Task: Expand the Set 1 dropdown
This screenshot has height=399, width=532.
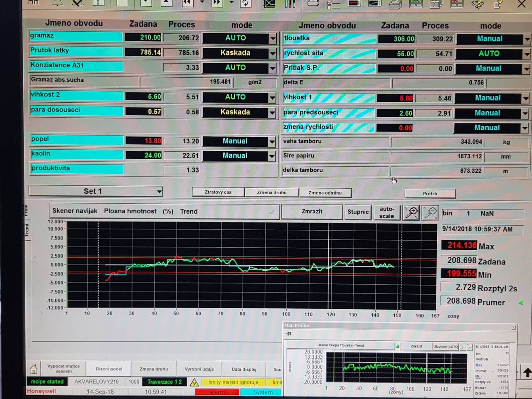Action: [159, 192]
